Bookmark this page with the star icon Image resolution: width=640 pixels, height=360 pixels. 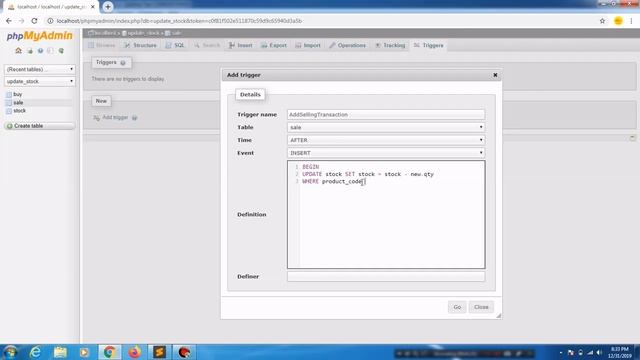[602, 21]
